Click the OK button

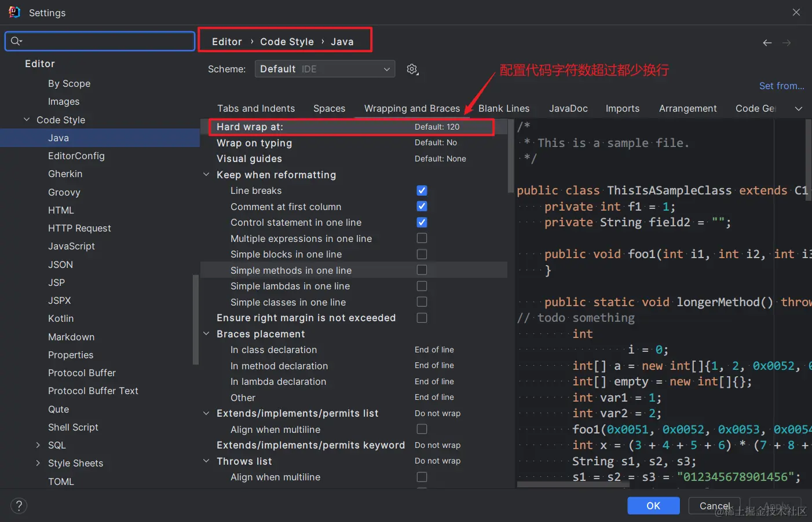653,506
